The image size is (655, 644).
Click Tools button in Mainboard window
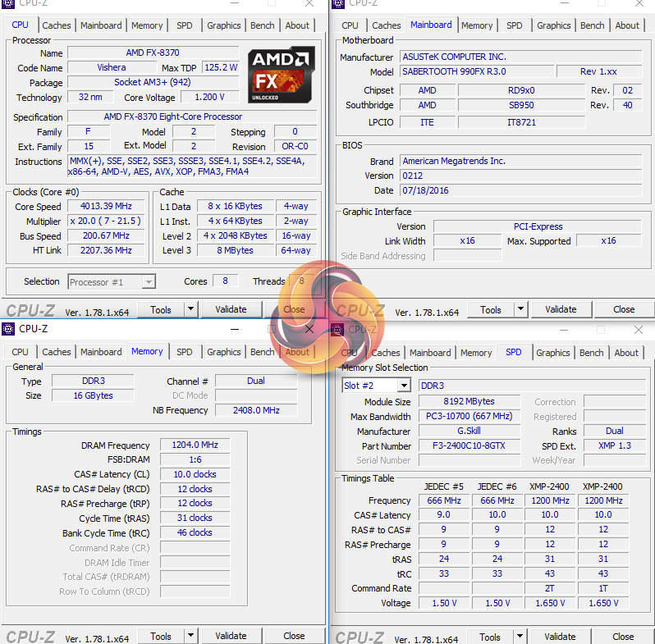click(491, 310)
